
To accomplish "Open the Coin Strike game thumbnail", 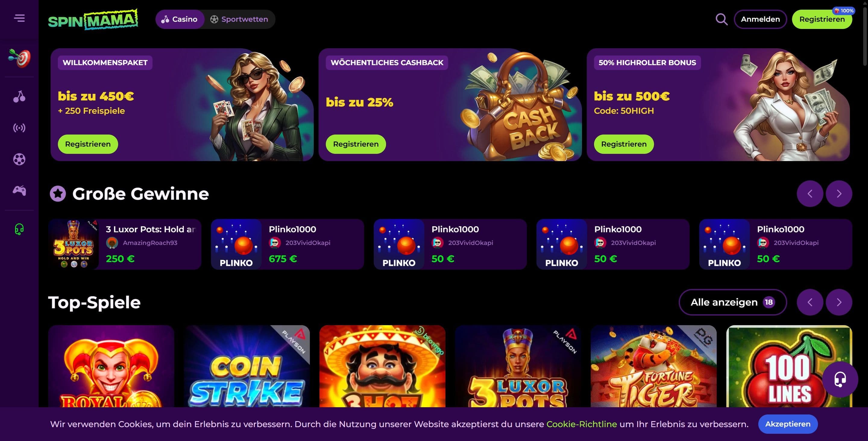I will (247, 366).
